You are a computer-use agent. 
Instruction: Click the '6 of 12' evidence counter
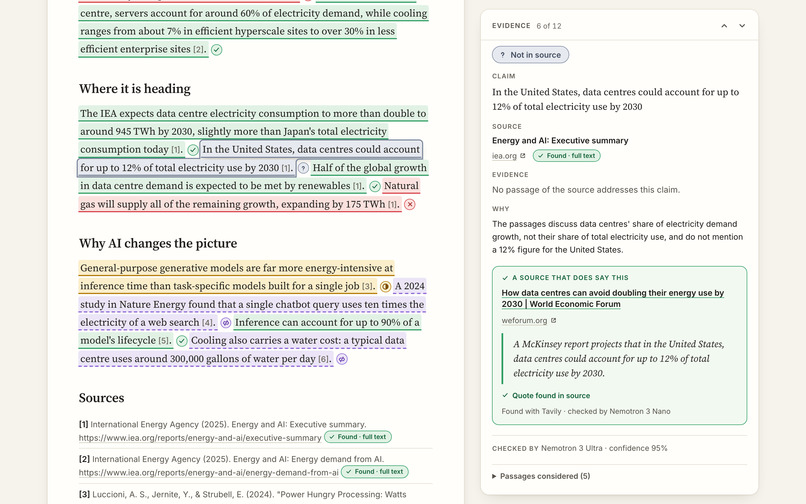coord(548,26)
